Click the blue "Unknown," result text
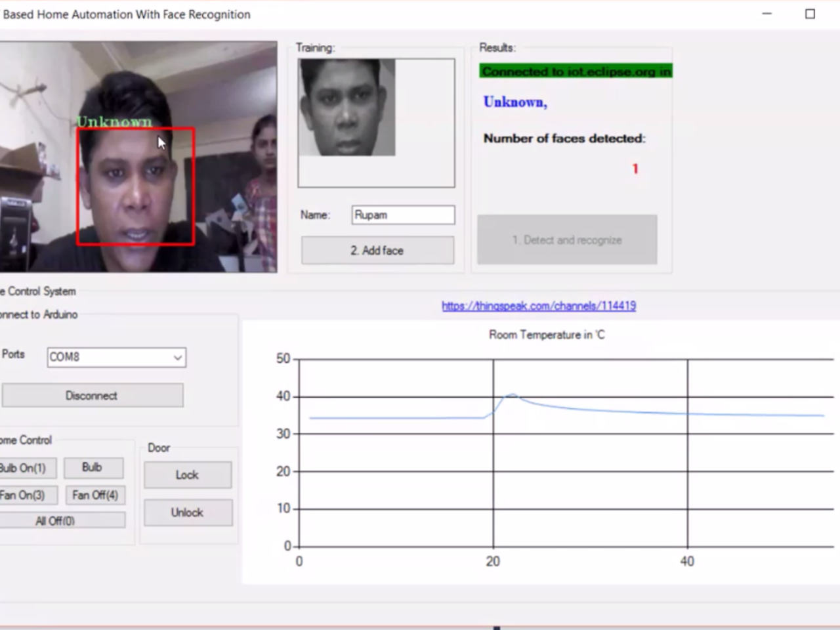The height and width of the screenshot is (630, 840). coord(515,102)
